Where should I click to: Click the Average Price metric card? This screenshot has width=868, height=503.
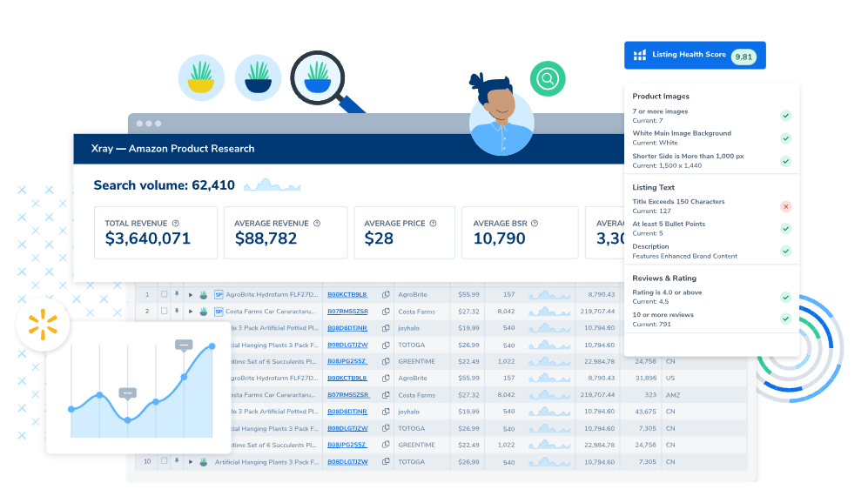pos(404,232)
